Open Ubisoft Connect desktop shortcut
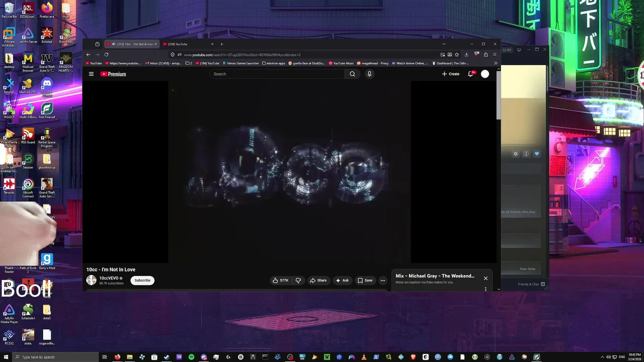The width and height of the screenshot is (644, 362). tap(28, 188)
